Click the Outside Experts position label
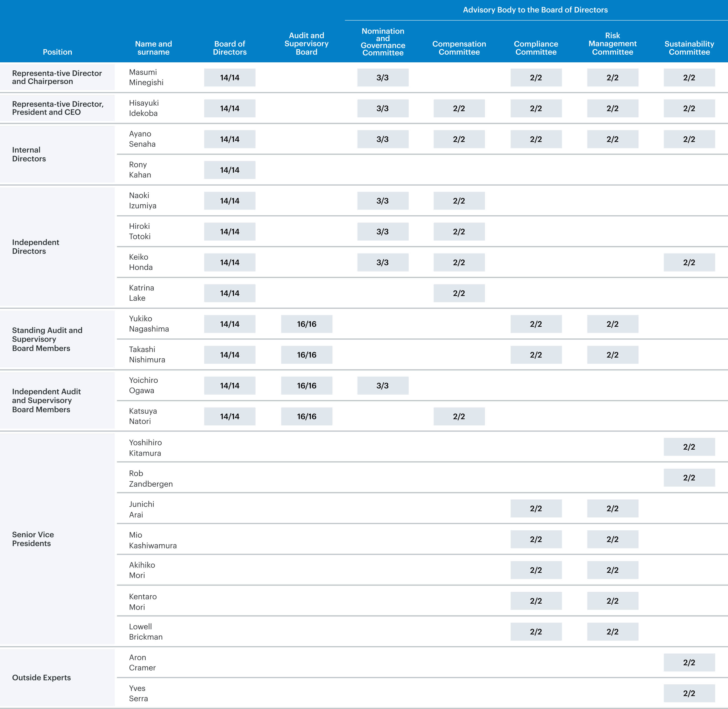The width and height of the screenshot is (728, 709). click(x=41, y=677)
